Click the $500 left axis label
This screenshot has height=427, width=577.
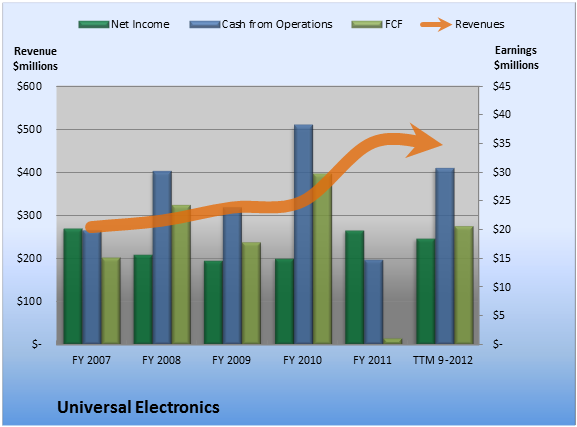pos(29,130)
